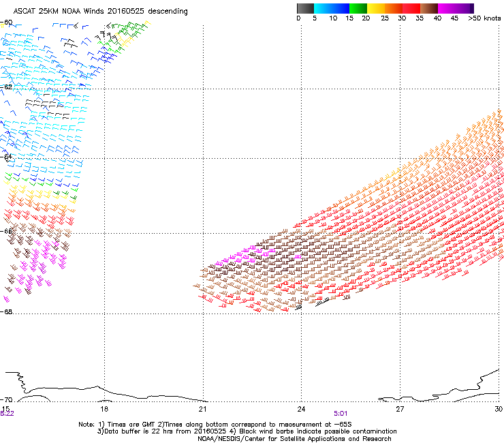This screenshot has height=443, width=504.
Task: Click the "35" label under the color bar
Action: coord(420,18)
